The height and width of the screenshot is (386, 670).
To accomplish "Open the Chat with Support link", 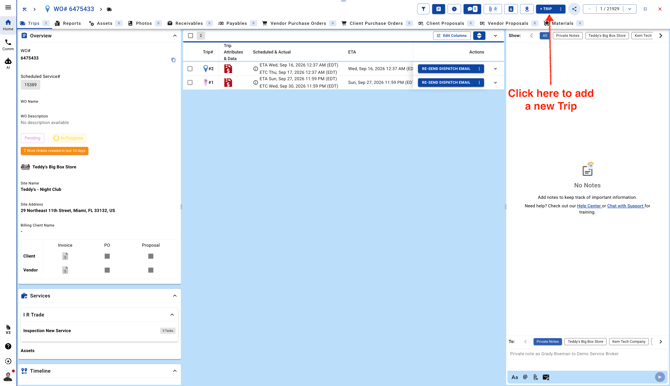I will [625, 206].
